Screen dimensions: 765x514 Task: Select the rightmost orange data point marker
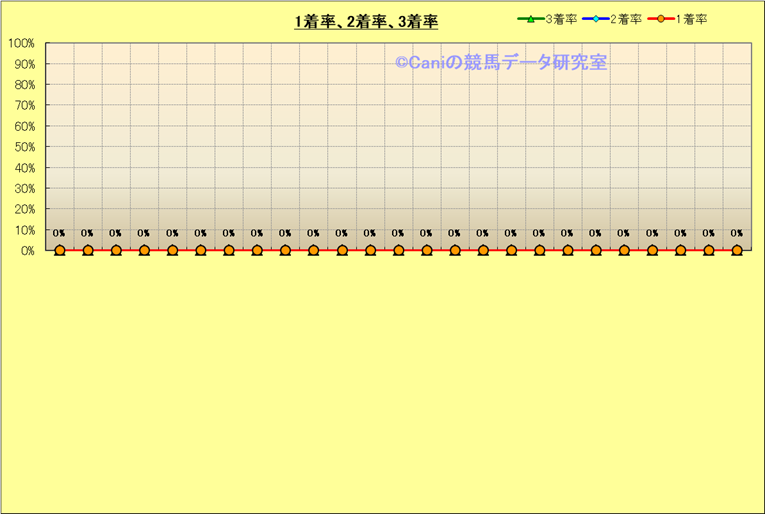click(x=737, y=250)
